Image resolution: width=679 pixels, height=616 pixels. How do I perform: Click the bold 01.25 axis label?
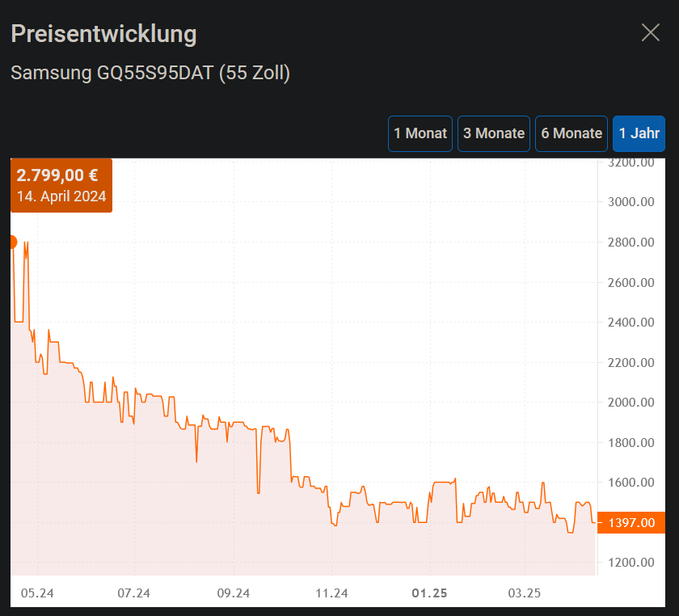pos(429,593)
